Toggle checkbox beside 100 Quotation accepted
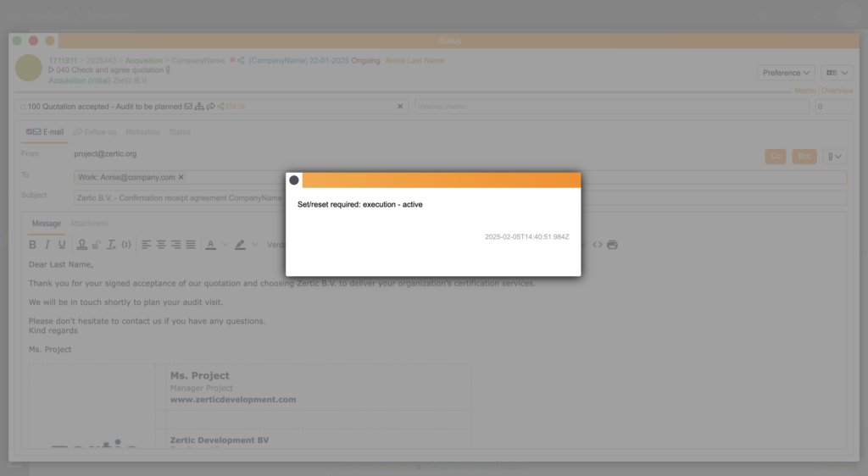Image resolution: width=868 pixels, height=476 pixels. (x=23, y=107)
